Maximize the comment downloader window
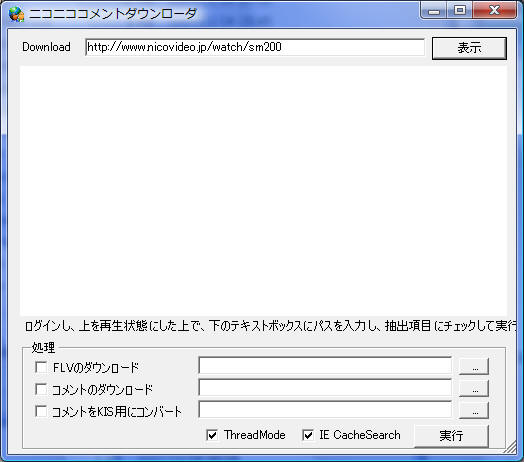 460,11
